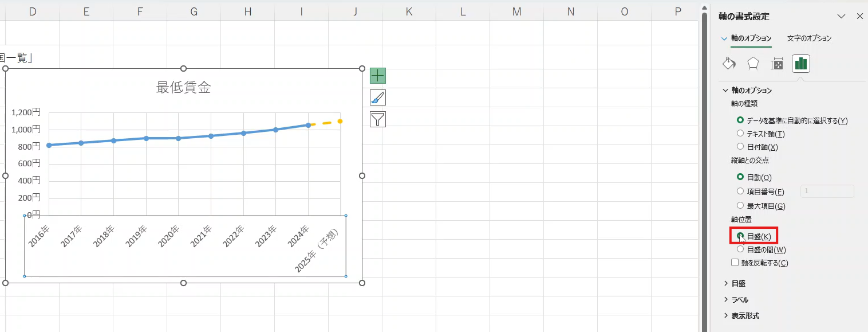The width and height of the screenshot is (868, 332).
Task: Select the Axis Options bar chart icon
Action: point(801,64)
